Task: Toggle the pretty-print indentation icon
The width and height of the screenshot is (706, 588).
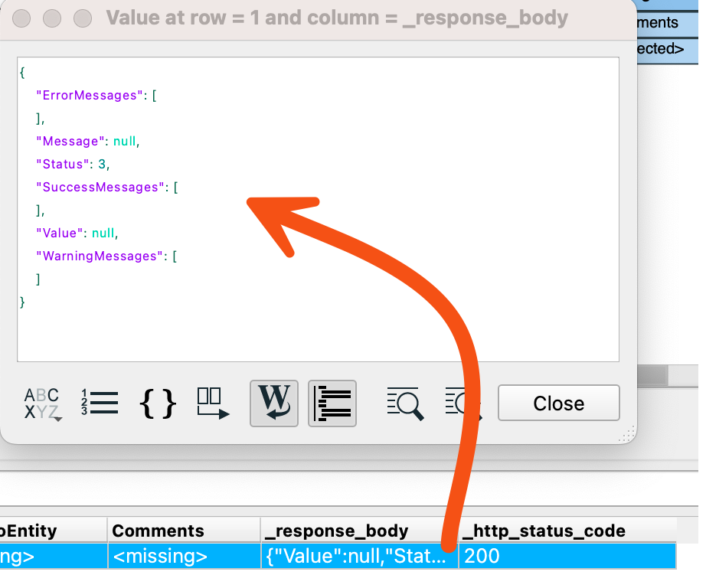Action: point(332,403)
